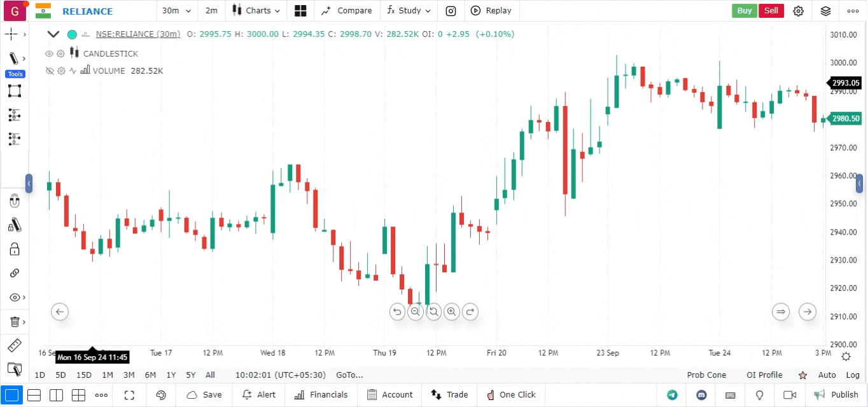The height and width of the screenshot is (407, 868).
Task: Hide the CANDLESTICK series using eye icon
Action: [x=49, y=54]
